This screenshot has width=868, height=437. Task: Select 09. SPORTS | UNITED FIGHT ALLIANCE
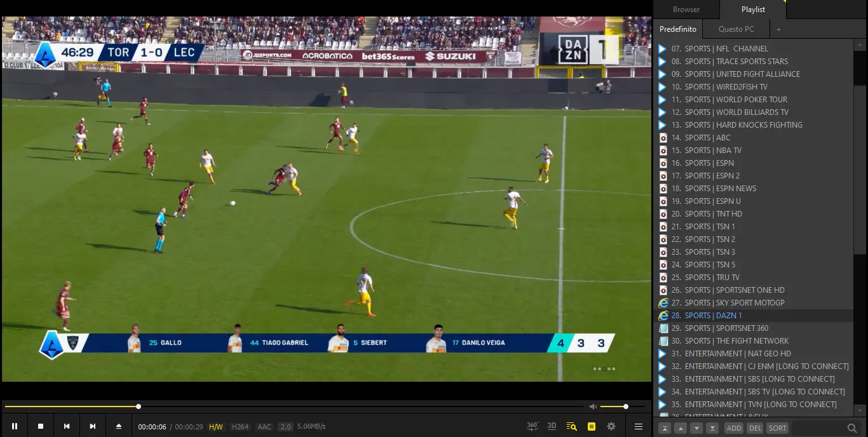point(753,74)
